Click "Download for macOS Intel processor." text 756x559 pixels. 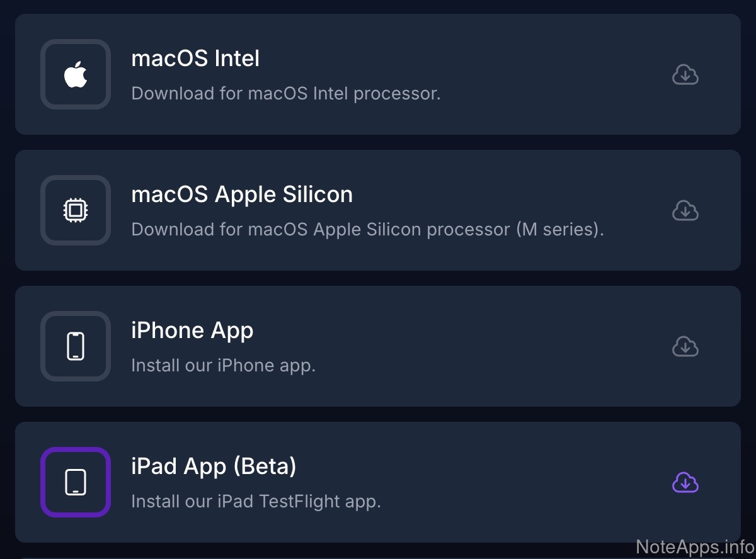pos(285,94)
